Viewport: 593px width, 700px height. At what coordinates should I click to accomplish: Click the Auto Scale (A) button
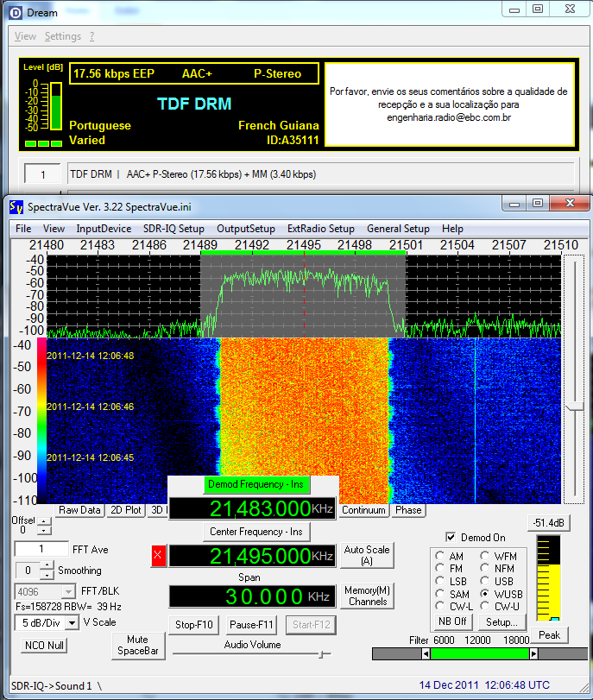tap(368, 555)
